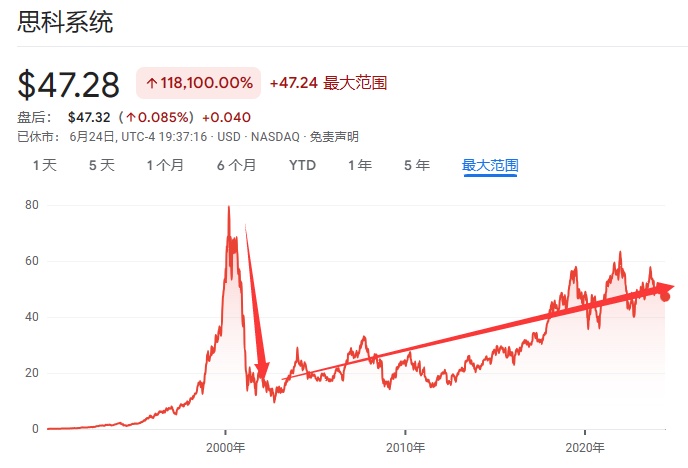Click the underlined 最大范围 tab

[x=490, y=165]
